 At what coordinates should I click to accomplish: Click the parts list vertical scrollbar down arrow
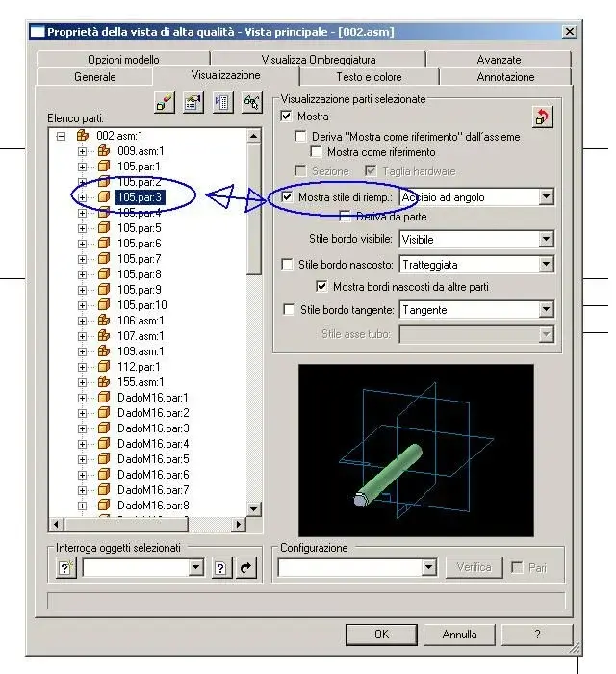coord(254,509)
